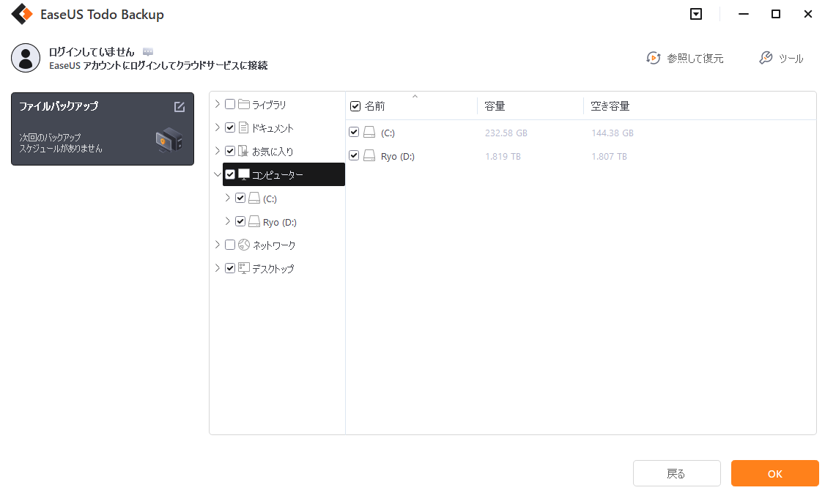Viewport: 825px width, 504px height.
Task: Click the ネットワーク globe icon in the tree
Action: click(243, 245)
